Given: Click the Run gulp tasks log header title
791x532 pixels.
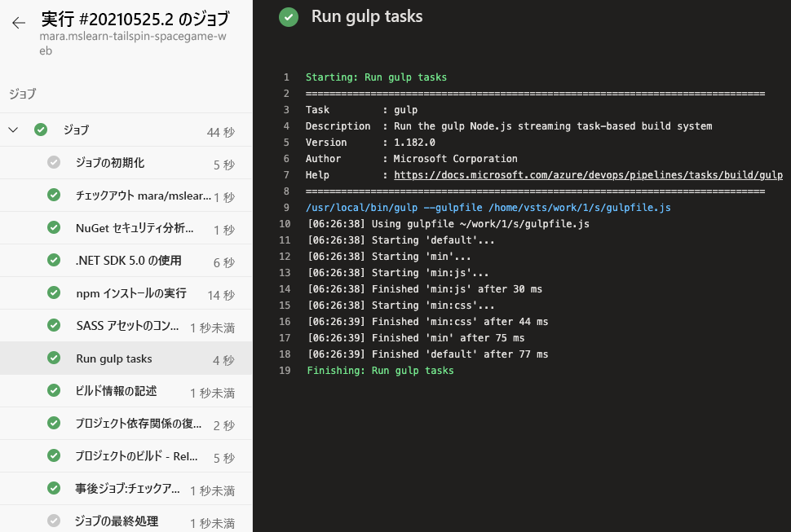Looking at the screenshot, I should pos(367,16).
